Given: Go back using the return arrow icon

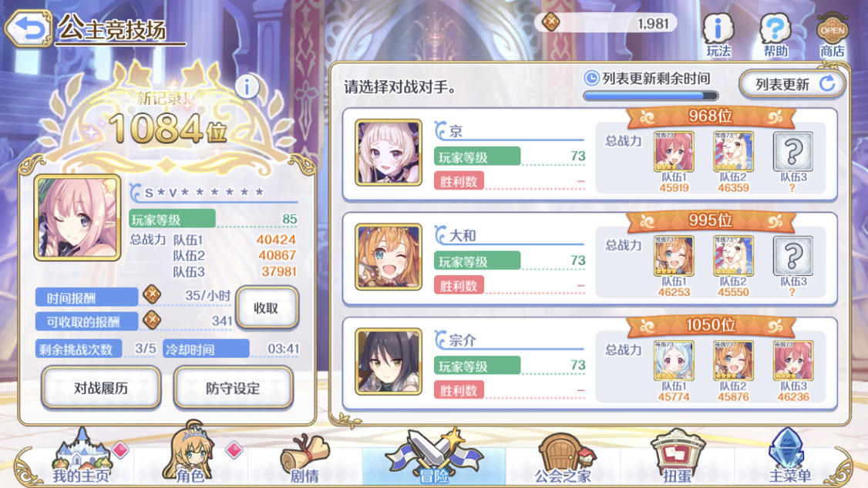Looking at the screenshot, I should tap(28, 28).
